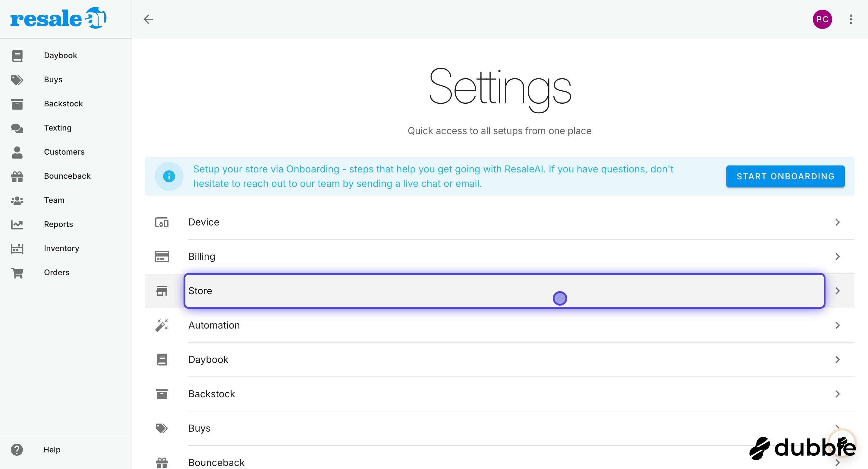Click 'Quick access to all setups' subtitle
868x469 pixels.
500,131
